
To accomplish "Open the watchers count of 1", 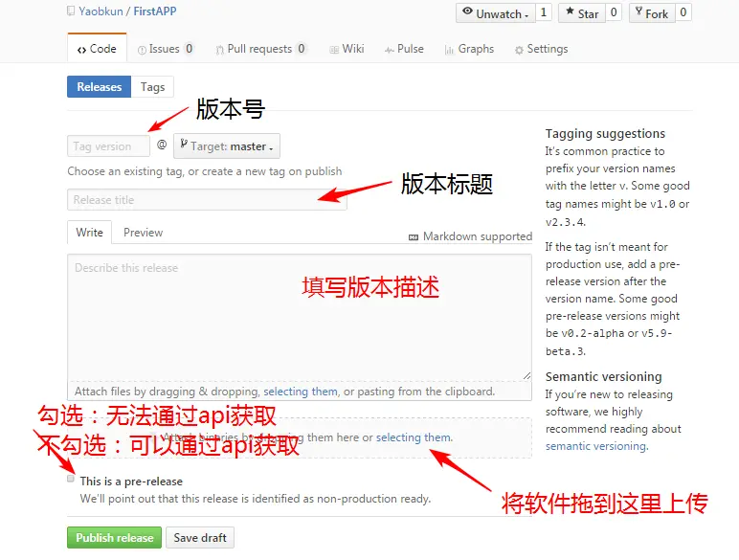I will [x=544, y=12].
